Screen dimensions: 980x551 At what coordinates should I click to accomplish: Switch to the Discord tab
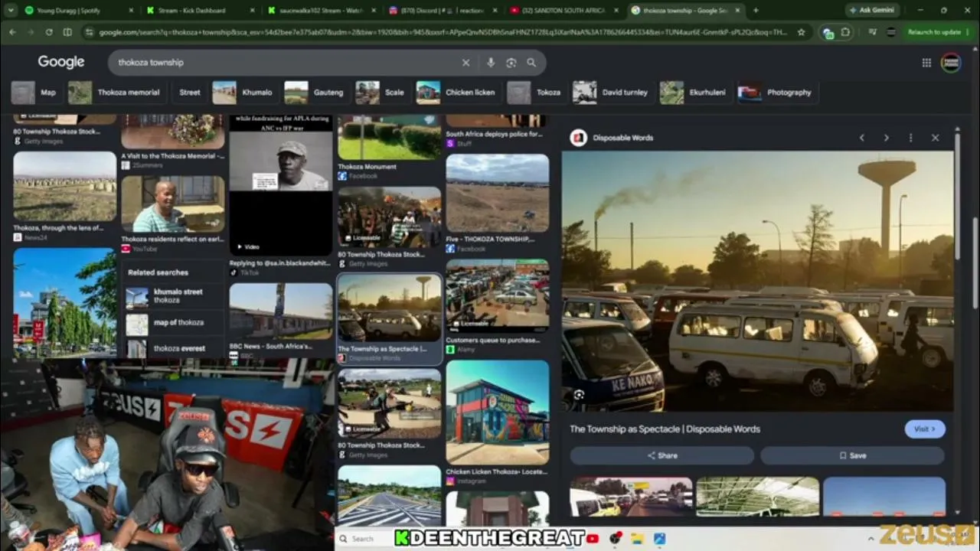click(444, 11)
